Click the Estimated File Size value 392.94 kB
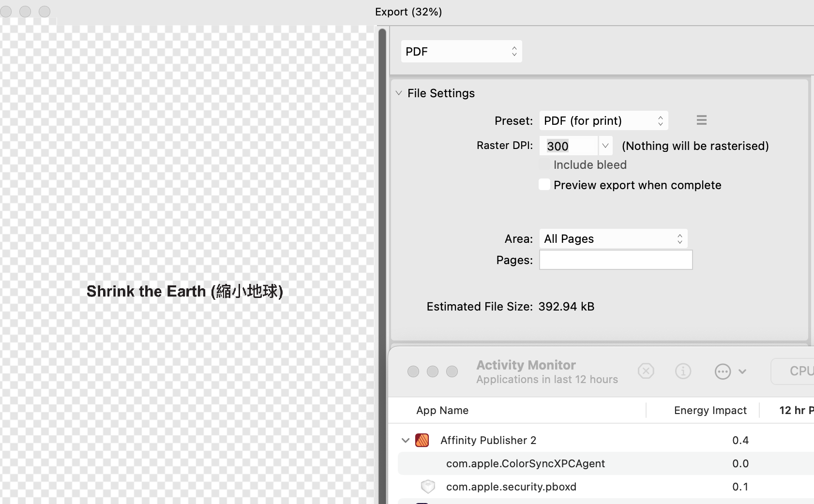Viewport: 814px width, 504px height. point(566,306)
